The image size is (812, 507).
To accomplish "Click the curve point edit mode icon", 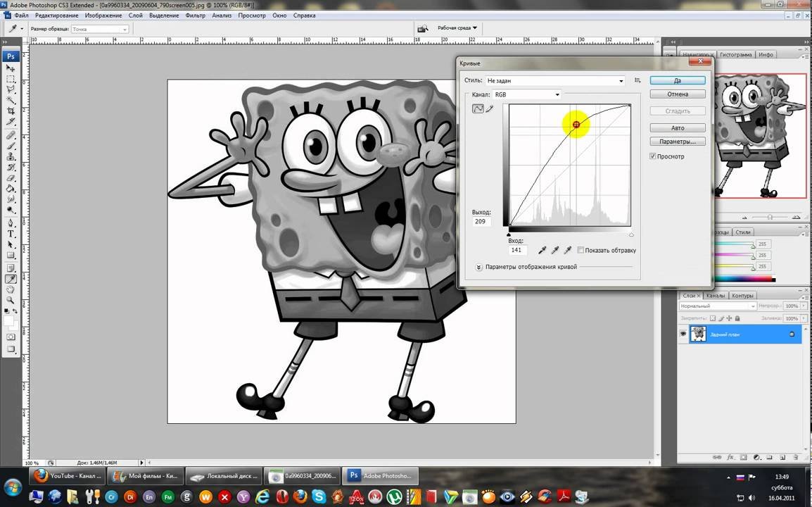I will pos(478,108).
